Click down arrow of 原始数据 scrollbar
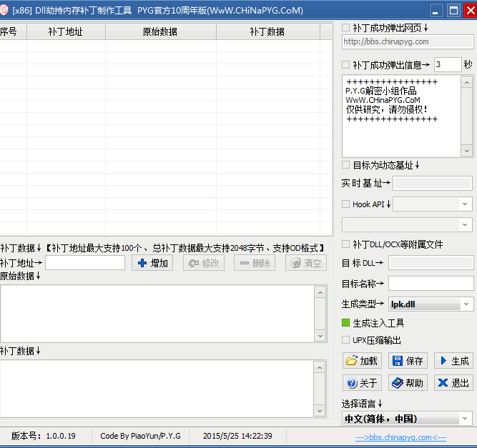The height and width of the screenshot is (448, 477). [x=320, y=336]
